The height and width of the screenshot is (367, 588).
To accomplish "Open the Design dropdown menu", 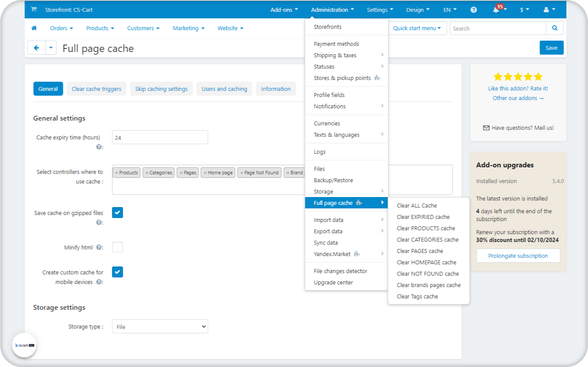I will pyautogui.click(x=418, y=10).
